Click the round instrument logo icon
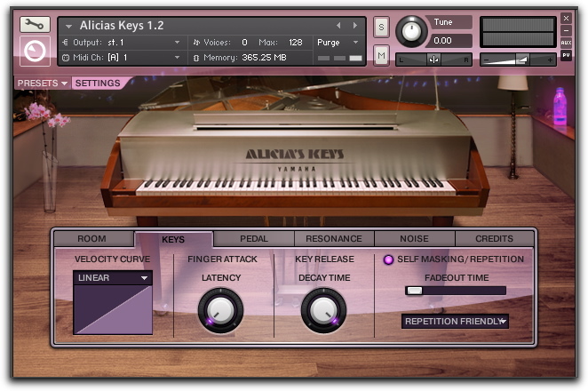This screenshot has height=391, width=588. [x=35, y=51]
